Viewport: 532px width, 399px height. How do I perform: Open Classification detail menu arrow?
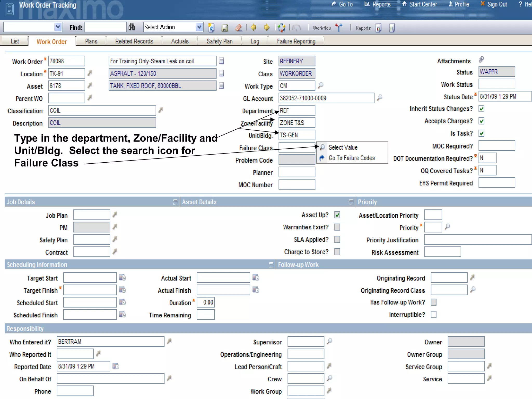point(161,110)
